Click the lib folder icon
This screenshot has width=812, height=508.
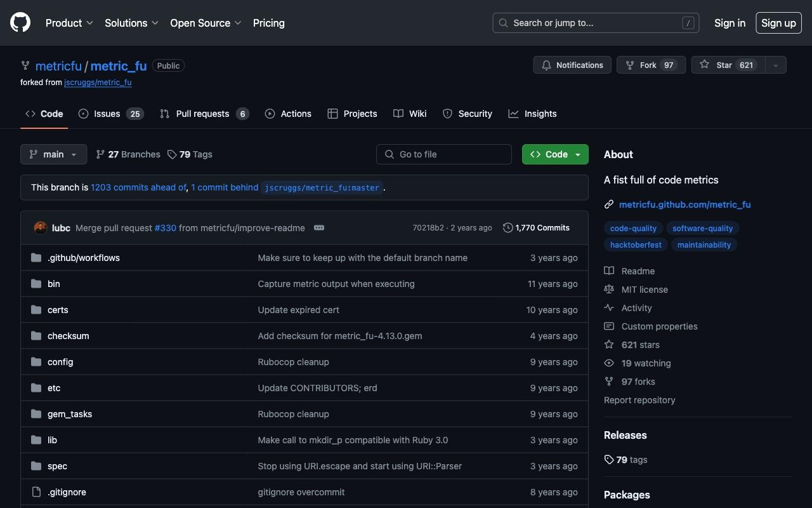point(36,440)
